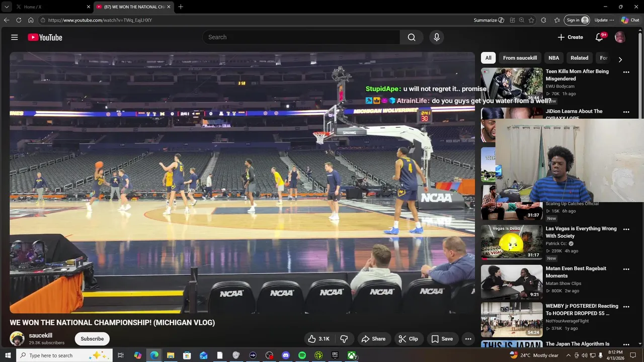This screenshot has width=644, height=362.
Task: Zoom control icon in address bar
Action: (x=522, y=20)
